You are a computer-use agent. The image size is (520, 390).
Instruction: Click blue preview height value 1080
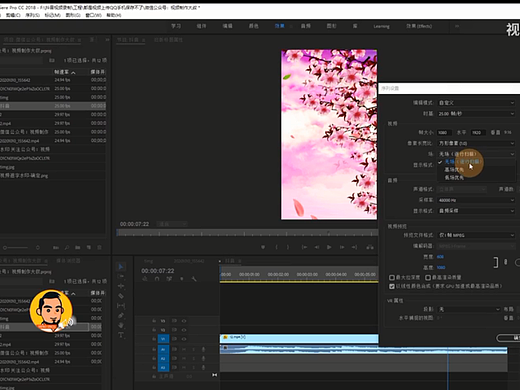(441, 267)
